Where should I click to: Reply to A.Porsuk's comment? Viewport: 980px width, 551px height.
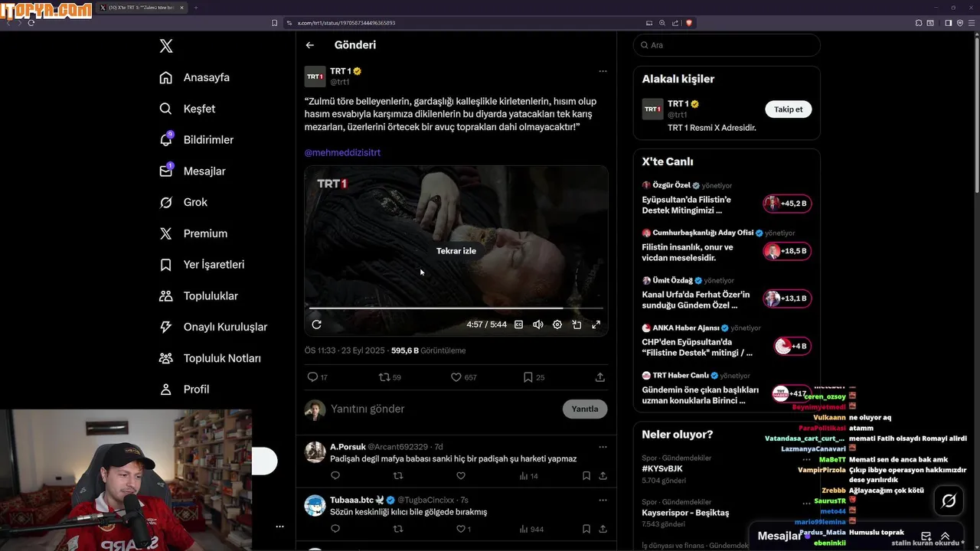point(335,476)
